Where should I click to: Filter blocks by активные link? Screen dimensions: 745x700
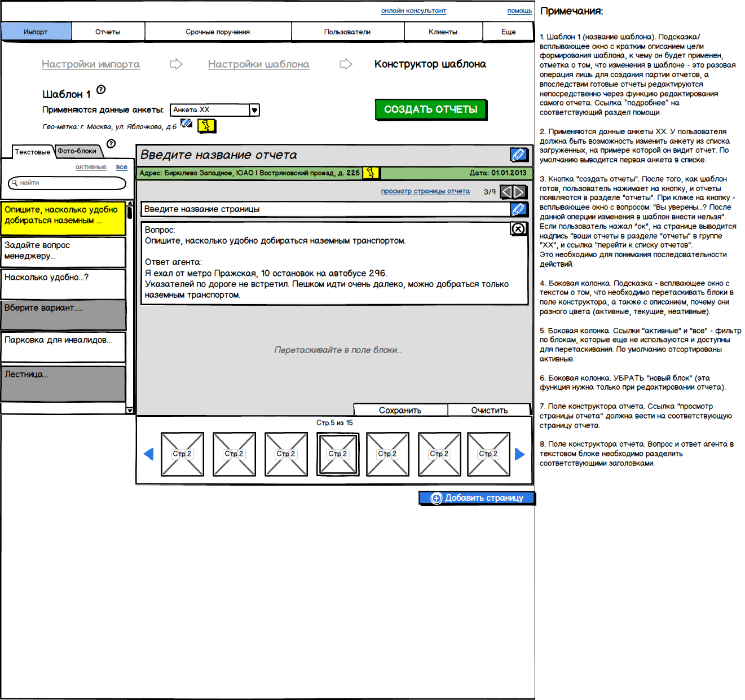(91, 167)
